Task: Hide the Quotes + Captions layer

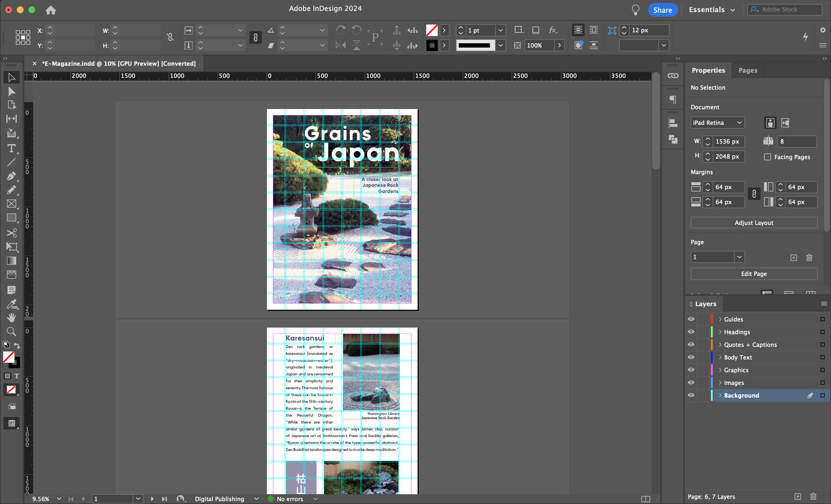Action: pyautogui.click(x=691, y=345)
